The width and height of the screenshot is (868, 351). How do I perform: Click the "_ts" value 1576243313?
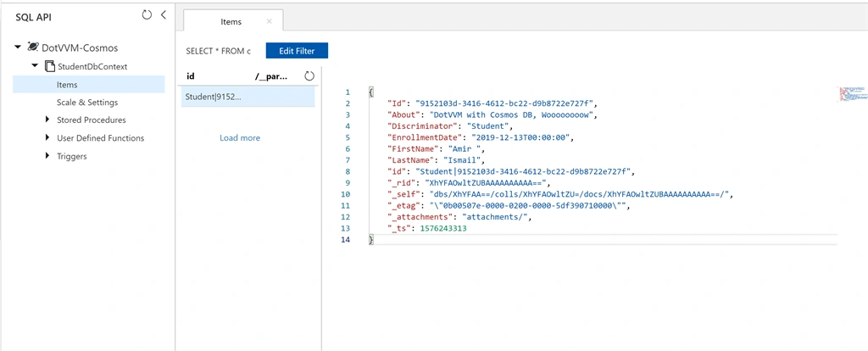click(443, 228)
